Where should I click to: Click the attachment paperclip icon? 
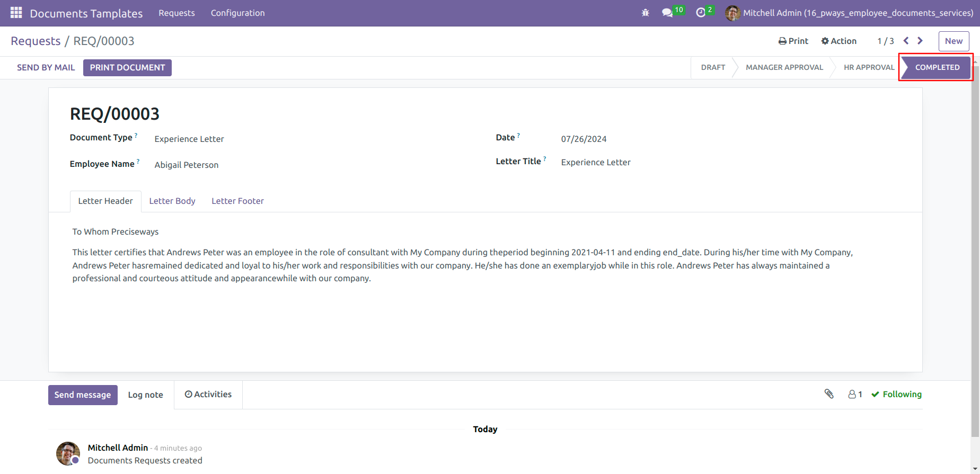click(x=829, y=393)
